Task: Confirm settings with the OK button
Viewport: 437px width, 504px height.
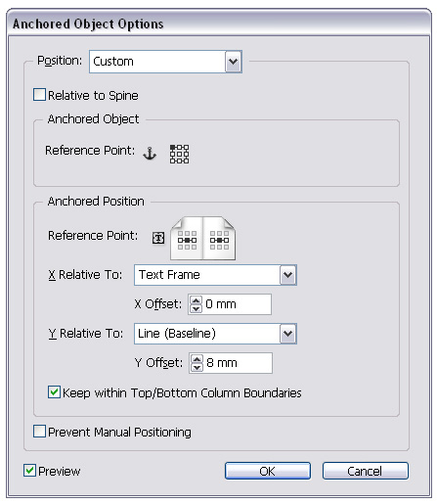Action: click(268, 471)
